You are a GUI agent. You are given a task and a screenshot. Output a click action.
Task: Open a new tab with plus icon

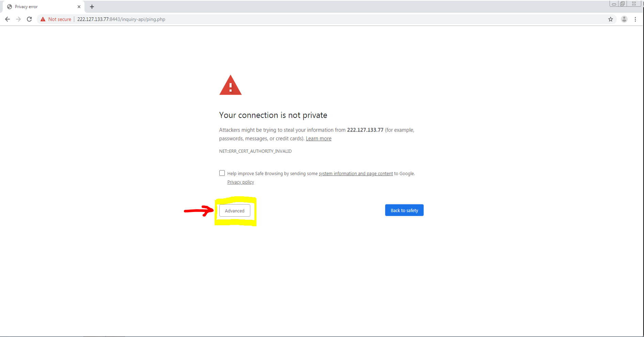[92, 7]
